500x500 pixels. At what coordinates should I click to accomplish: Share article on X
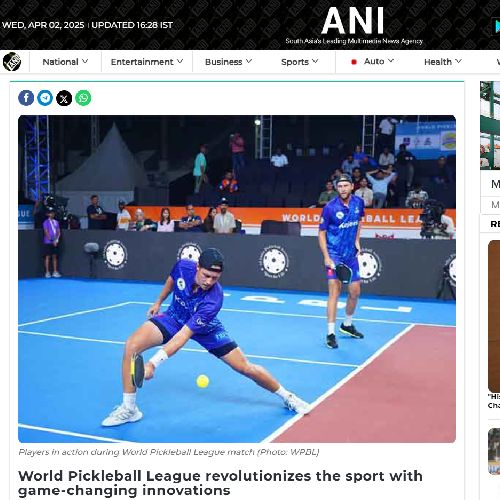coord(64,98)
